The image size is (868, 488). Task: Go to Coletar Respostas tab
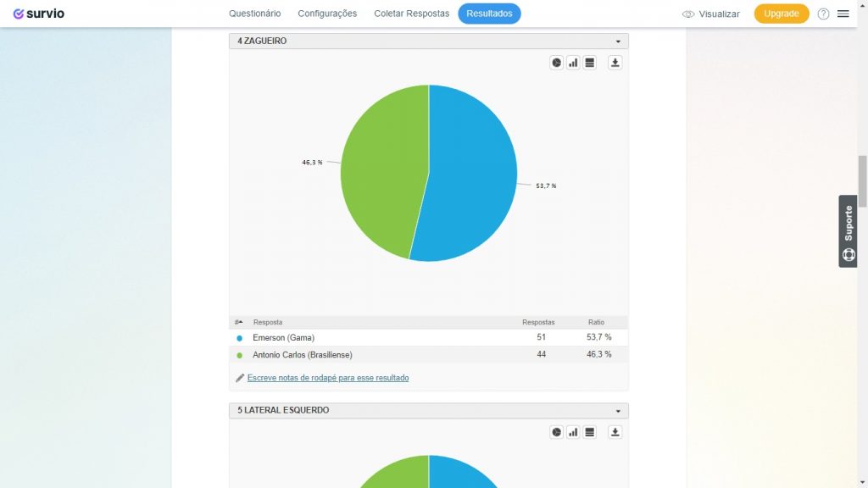[411, 14]
